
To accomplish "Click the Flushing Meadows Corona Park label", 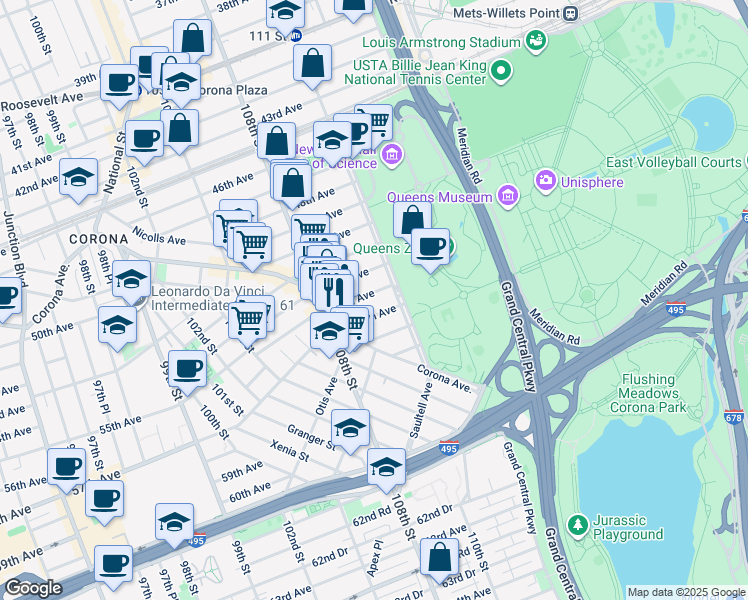I will click(648, 393).
